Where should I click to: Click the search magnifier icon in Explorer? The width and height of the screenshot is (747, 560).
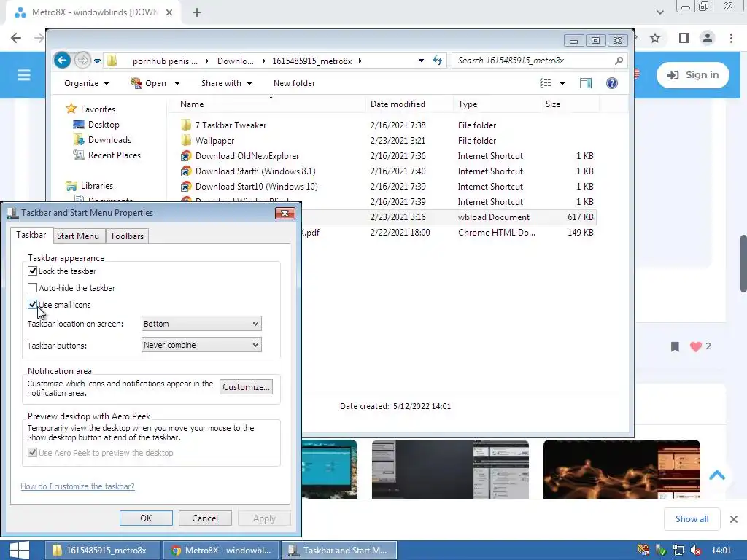619,61
